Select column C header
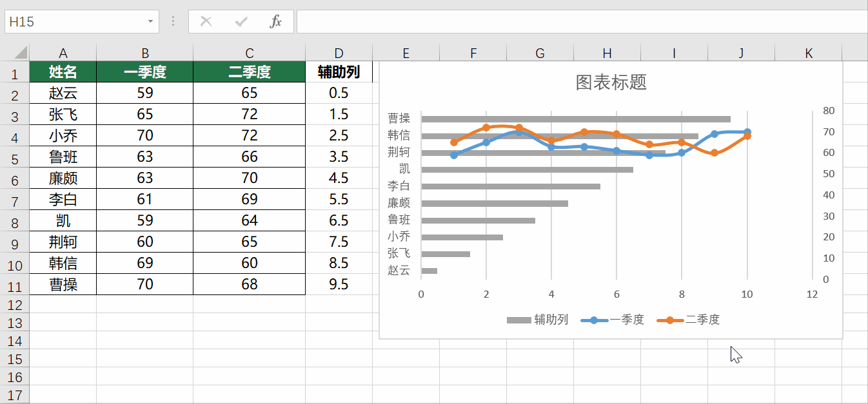Image resolution: width=868 pixels, height=404 pixels. pyautogui.click(x=250, y=53)
